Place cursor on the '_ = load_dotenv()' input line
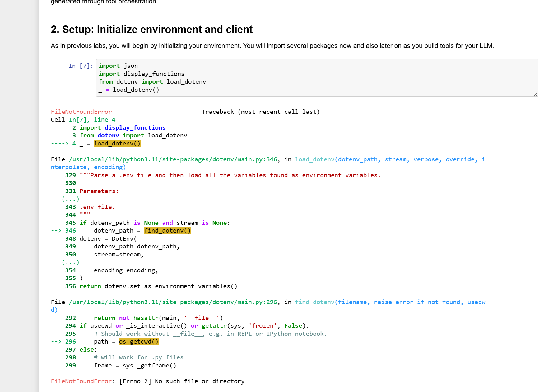This screenshot has width=544, height=392. [x=129, y=90]
